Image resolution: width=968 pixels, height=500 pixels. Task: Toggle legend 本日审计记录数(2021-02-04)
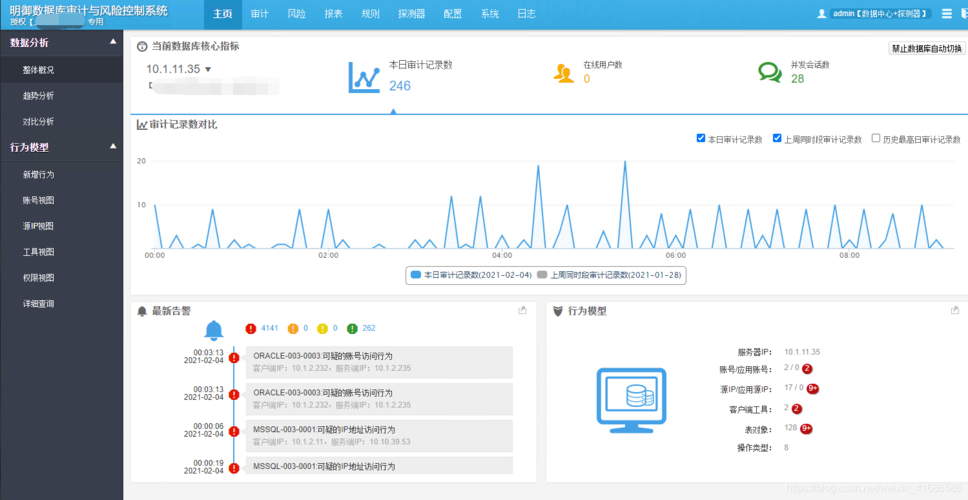tap(471, 275)
